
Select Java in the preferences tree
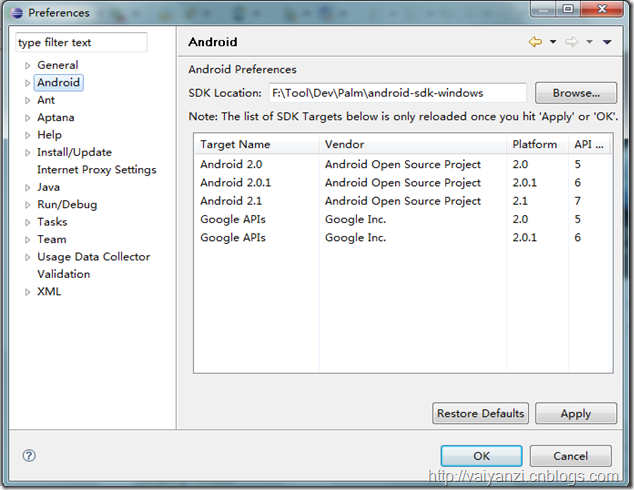click(x=49, y=187)
